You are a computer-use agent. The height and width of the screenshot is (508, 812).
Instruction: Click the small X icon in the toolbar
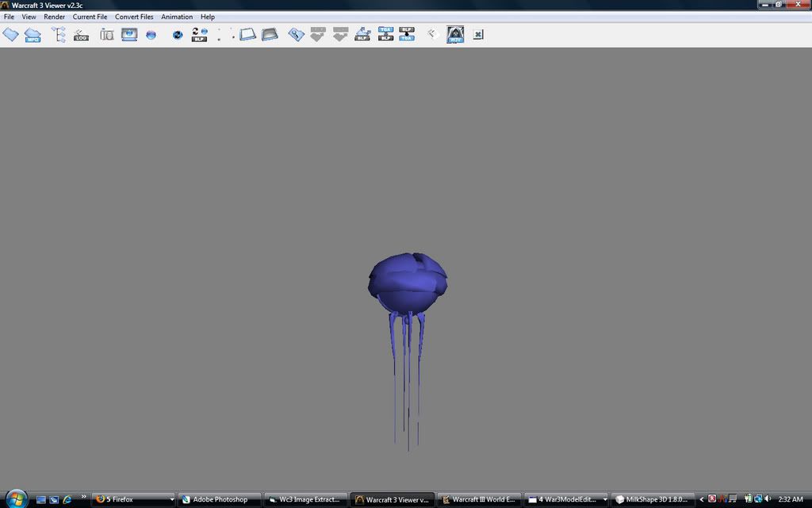click(x=478, y=35)
